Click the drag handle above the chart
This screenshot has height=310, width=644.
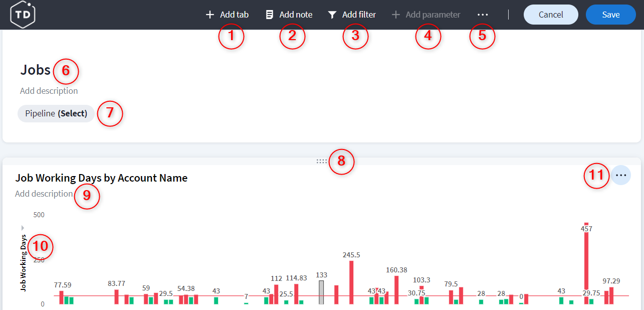click(321, 162)
